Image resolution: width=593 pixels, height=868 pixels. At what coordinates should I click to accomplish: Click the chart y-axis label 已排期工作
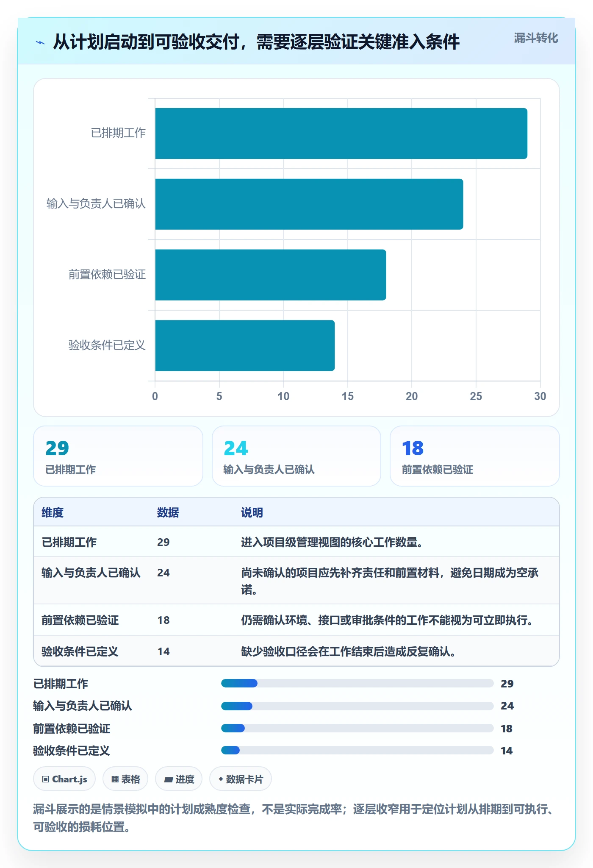point(118,133)
